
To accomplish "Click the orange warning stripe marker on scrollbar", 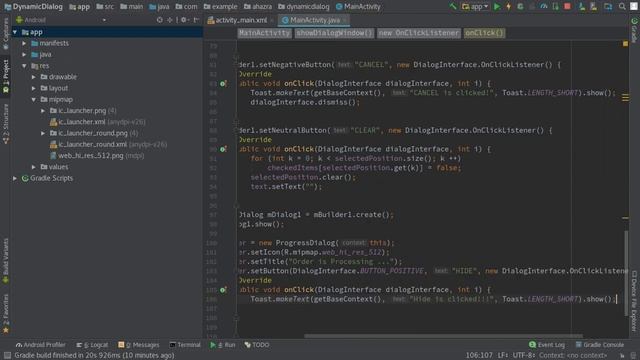I will 625,218.
